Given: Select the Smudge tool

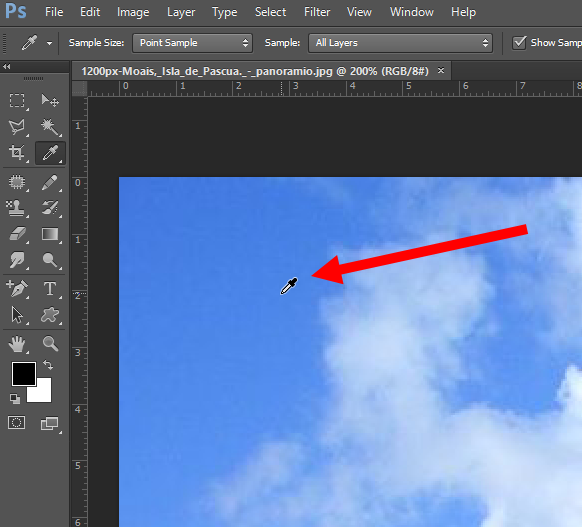Looking at the screenshot, I should tap(17, 260).
